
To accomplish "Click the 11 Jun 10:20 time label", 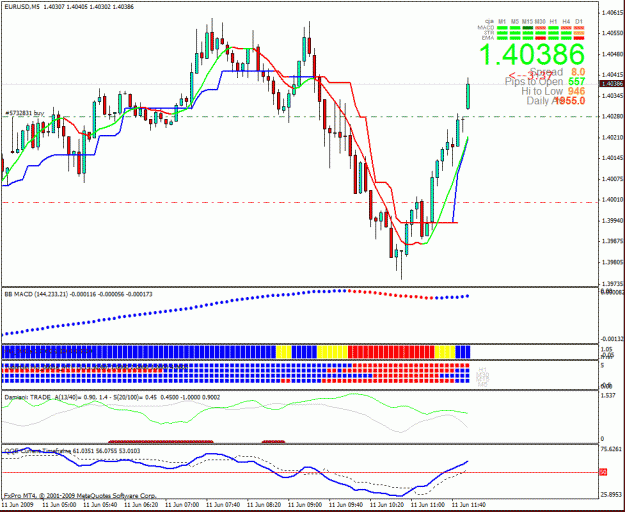I will (387, 504).
